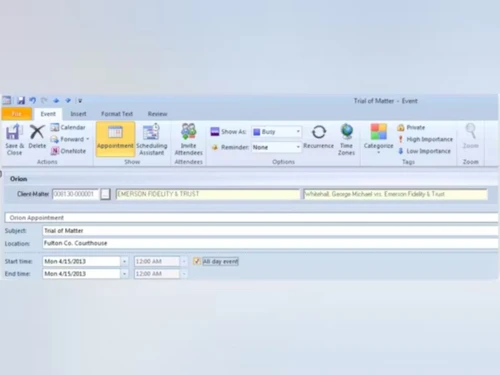Click the Orion Appointment field
Viewport: 500px width, 375px height.
pos(252,218)
